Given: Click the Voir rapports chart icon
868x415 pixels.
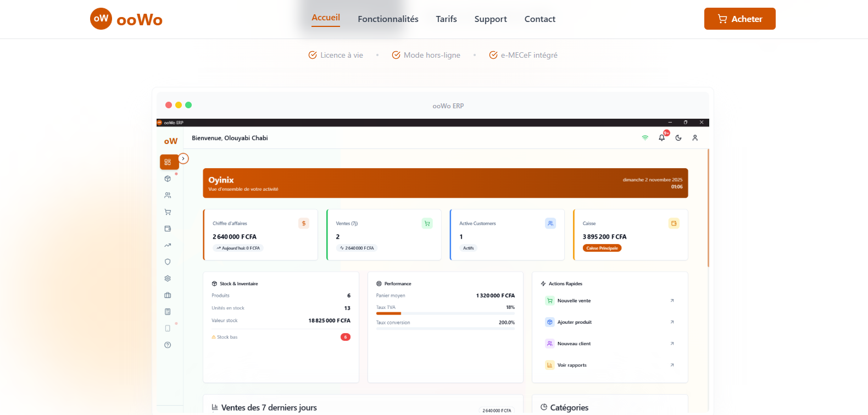Looking at the screenshot, I should click(550, 365).
